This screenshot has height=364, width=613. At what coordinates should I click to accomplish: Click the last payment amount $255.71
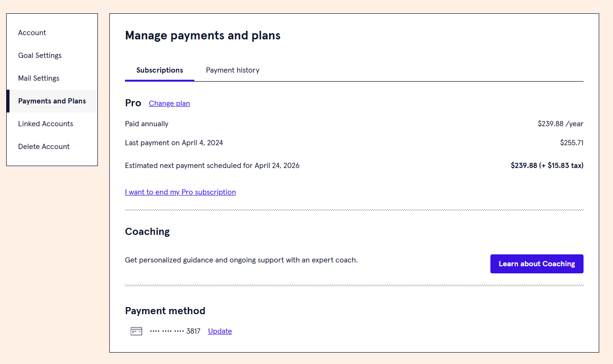(x=572, y=143)
